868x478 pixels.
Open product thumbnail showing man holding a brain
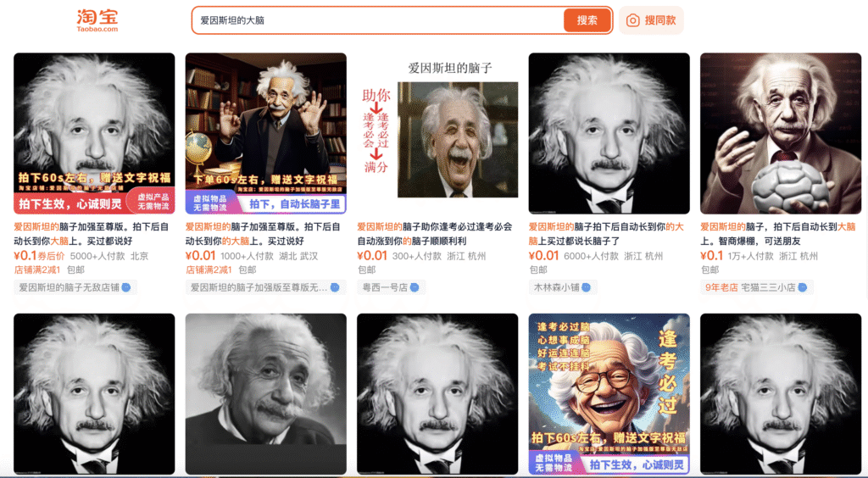point(780,133)
